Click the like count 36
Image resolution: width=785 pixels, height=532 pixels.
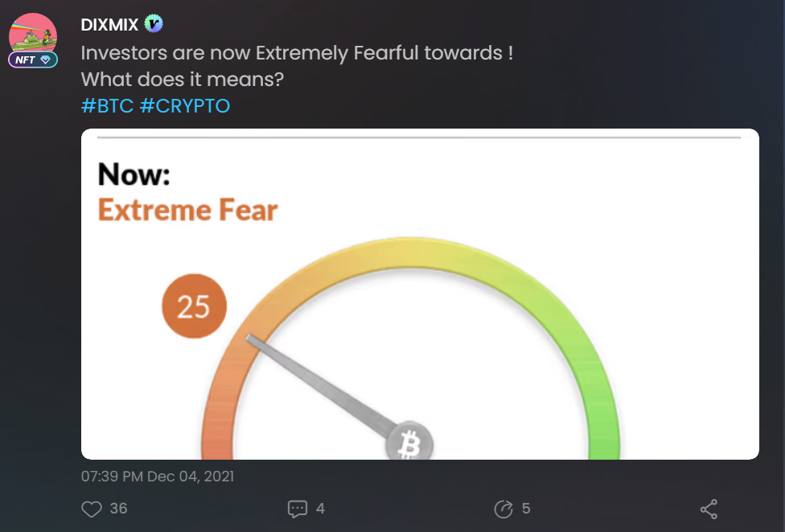pyautogui.click(x=118, y=509)
